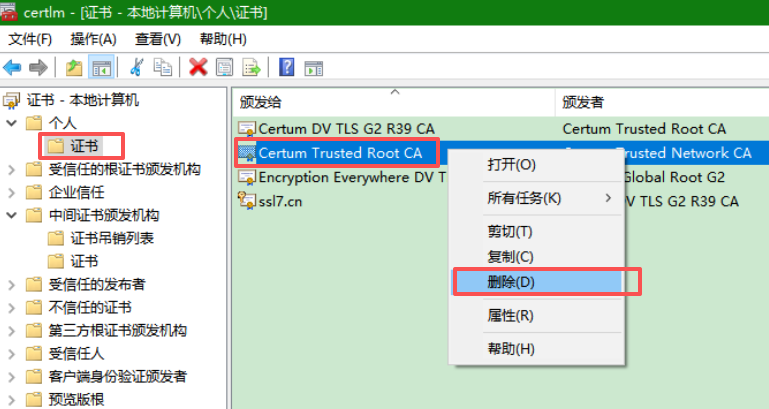Click the Cut scissors toolbar icon
The image size is (769, 409).
pos(137,67)
